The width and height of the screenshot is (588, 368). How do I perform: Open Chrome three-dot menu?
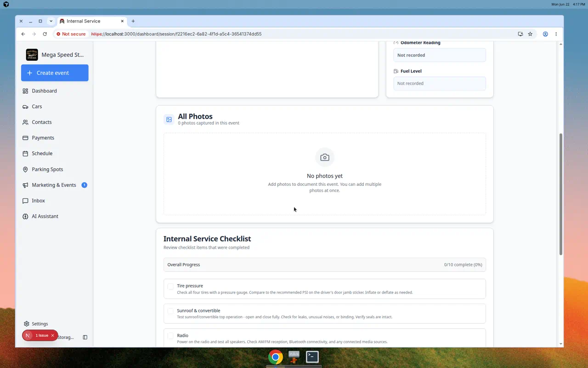point(556,34)
